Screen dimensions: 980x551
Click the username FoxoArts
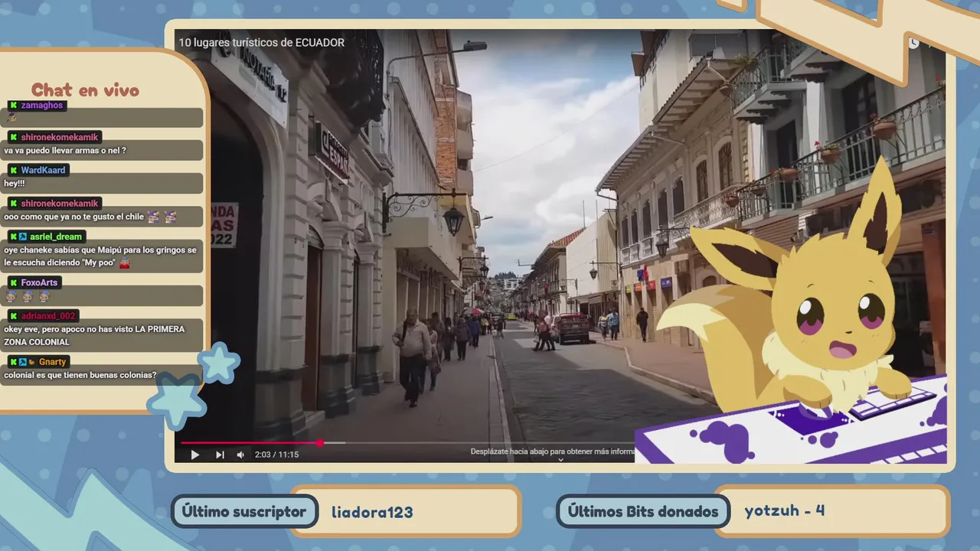(x=41, y=282)
